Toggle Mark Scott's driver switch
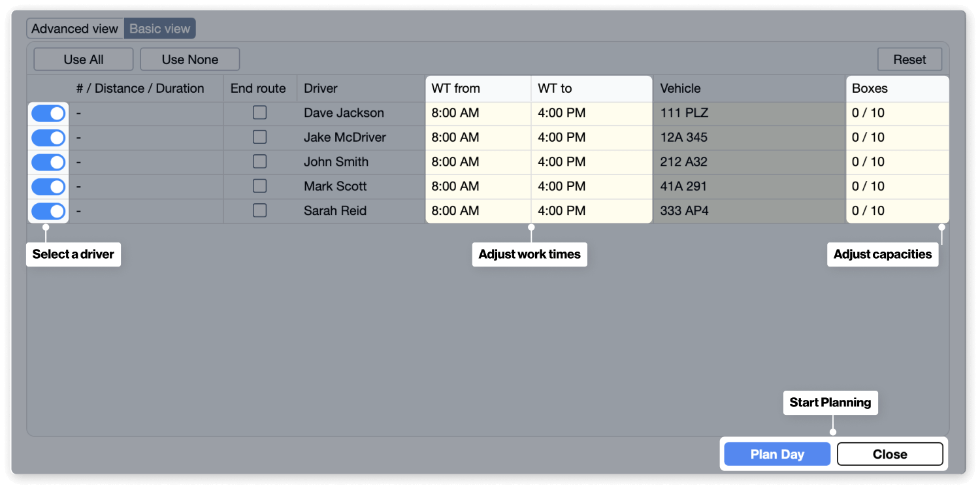The image size is (980, 490). 48,187
